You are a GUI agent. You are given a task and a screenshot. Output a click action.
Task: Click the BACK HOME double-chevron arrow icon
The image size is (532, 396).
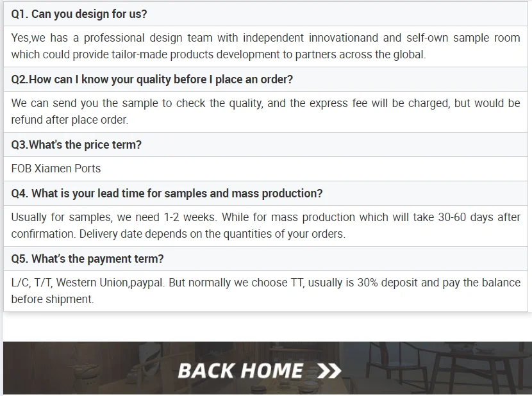tap(329, 371)
